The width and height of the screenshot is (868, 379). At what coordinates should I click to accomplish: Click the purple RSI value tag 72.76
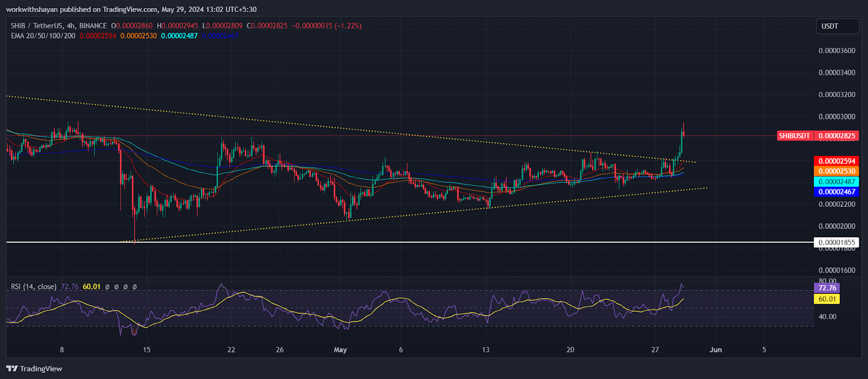pos(827,288)
